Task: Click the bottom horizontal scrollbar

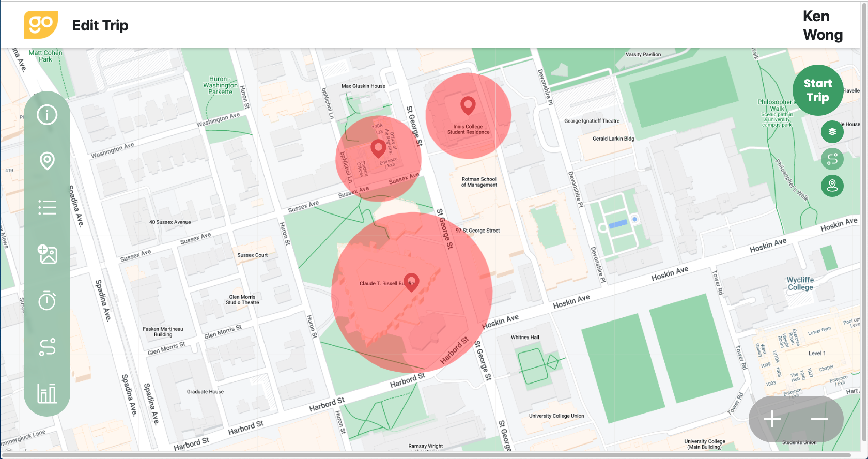Action: (431, 456)
